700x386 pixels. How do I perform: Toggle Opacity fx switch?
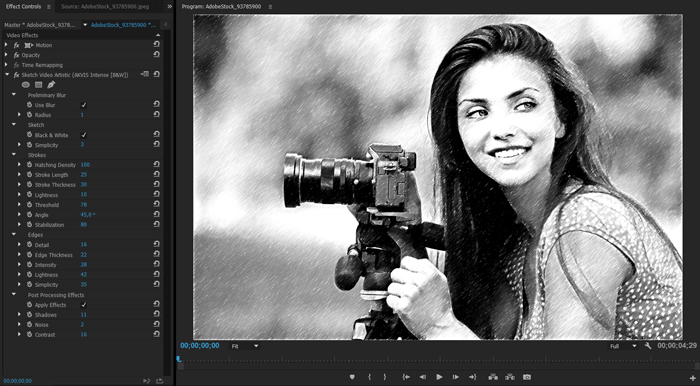(17, 55)
